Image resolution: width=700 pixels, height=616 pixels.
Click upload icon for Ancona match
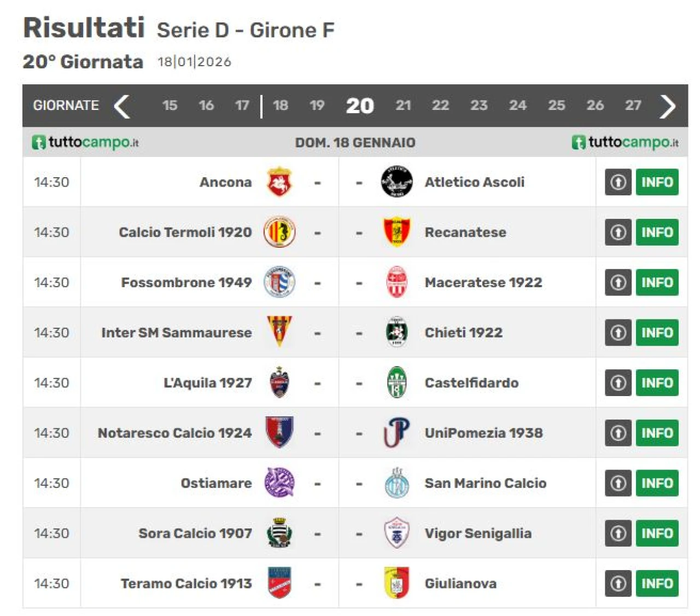pyautogui.click(x=618, y=182)
